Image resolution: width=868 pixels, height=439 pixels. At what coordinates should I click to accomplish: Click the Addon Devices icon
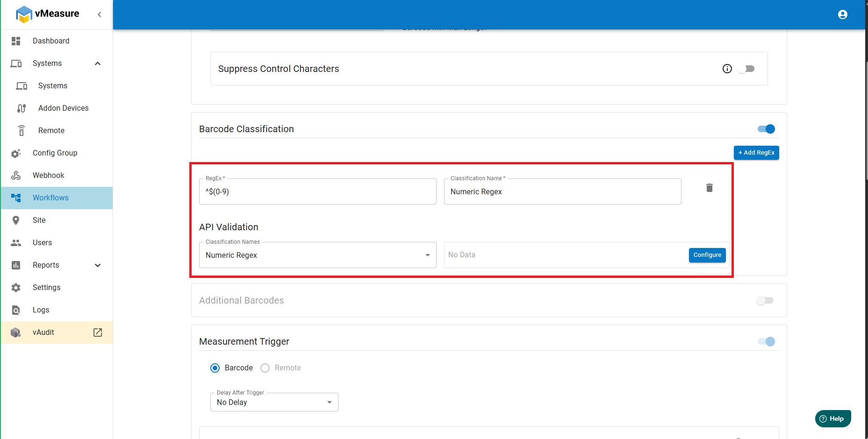pos(22,108)
